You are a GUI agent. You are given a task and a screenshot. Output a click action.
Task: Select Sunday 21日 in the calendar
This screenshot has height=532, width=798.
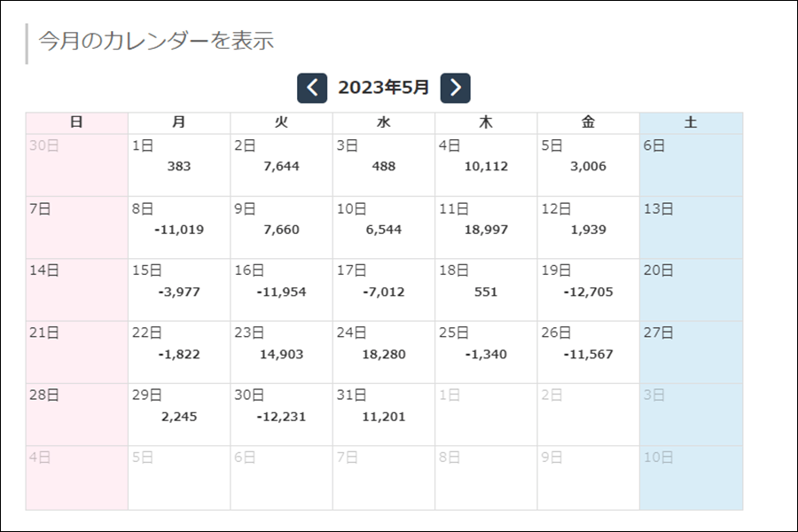tap(77, 352)
